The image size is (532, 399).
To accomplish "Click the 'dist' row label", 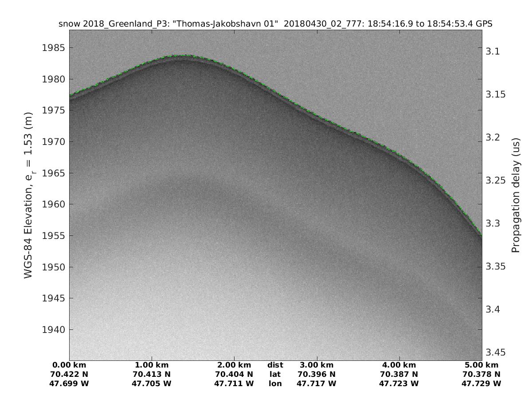I will tap(275, 365).
